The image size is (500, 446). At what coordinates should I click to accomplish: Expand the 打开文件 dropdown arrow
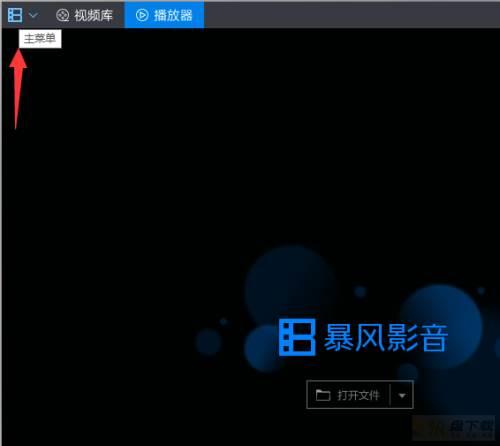pos(402,395)
